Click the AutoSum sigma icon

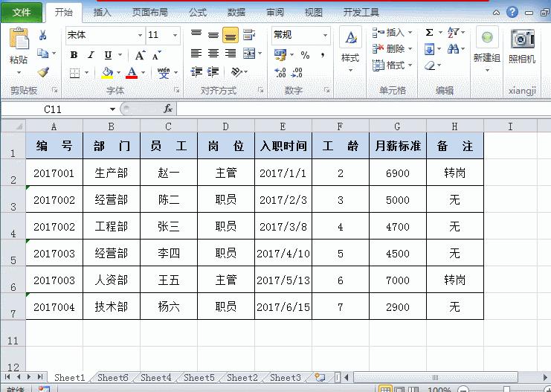pyautogui.click(x=429, y=33)
